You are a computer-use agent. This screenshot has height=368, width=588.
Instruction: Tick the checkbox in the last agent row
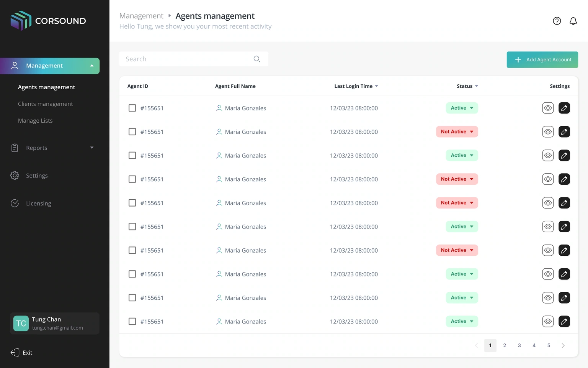[x=132, y=321]
